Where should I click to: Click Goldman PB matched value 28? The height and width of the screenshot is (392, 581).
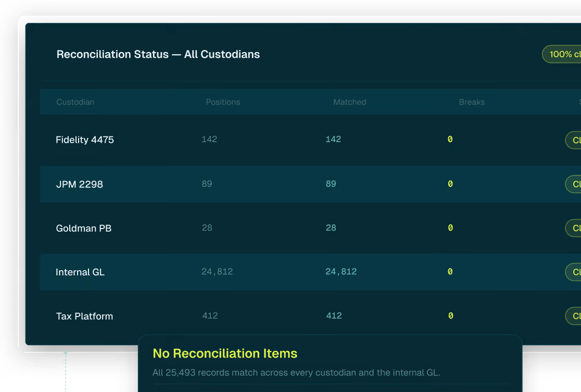(331, 228)
